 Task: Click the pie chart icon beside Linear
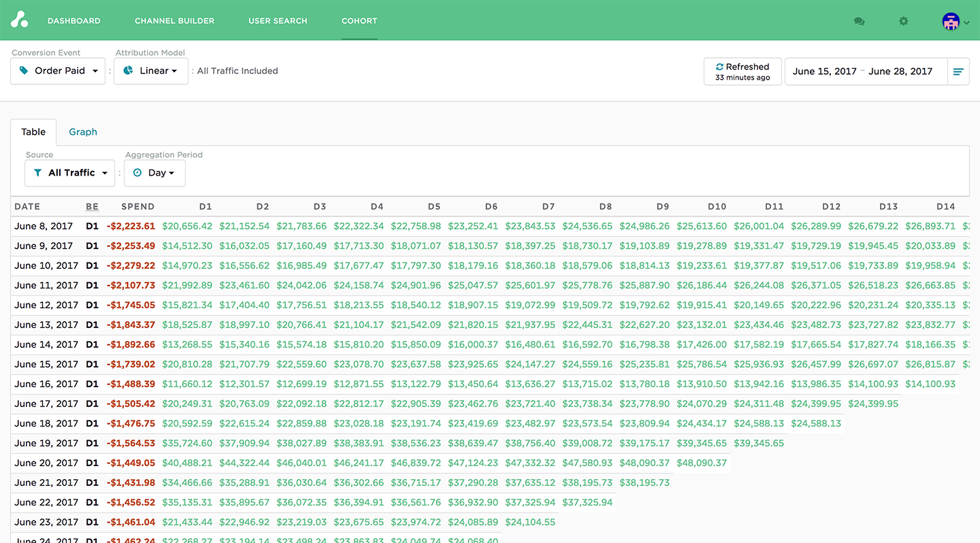click(x=128, y=71)
